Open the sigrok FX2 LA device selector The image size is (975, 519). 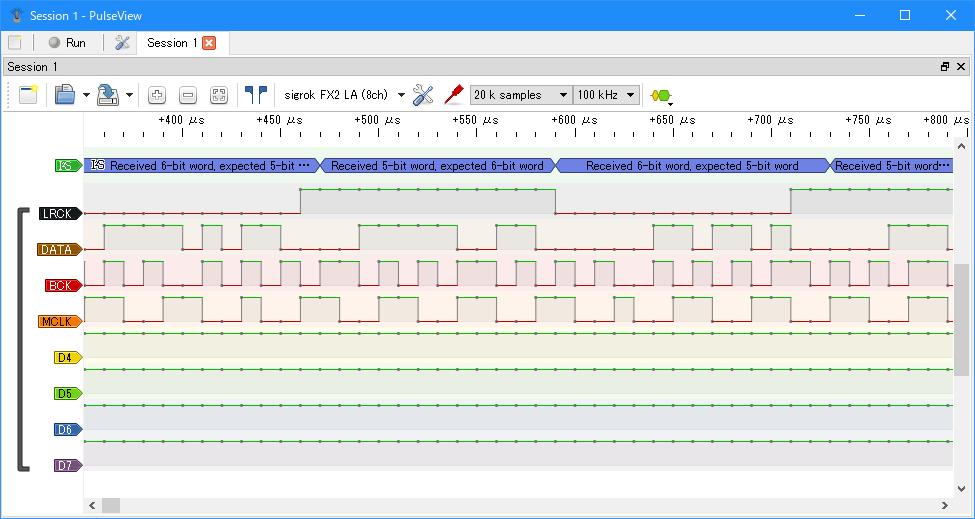344,95
